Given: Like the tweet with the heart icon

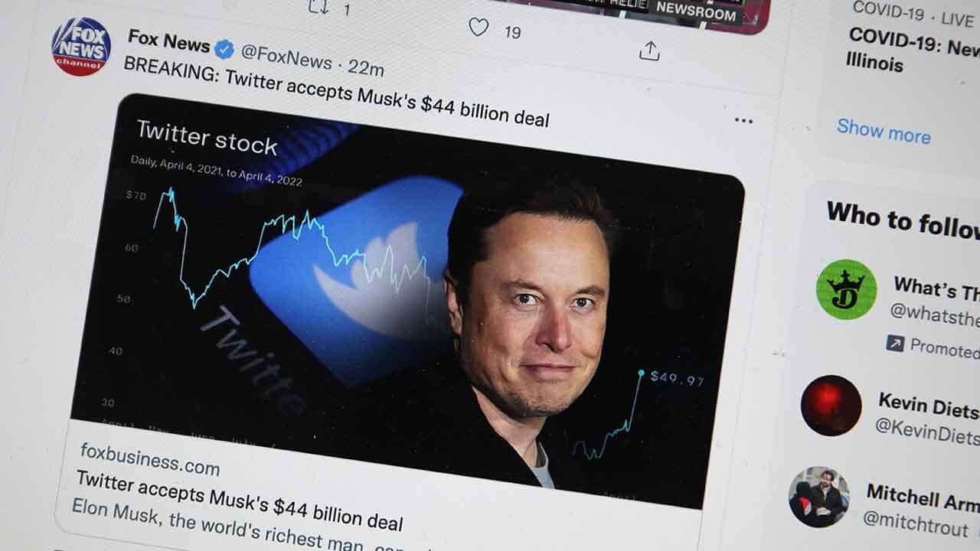Looking at the screenshot, I should [479, 27].
